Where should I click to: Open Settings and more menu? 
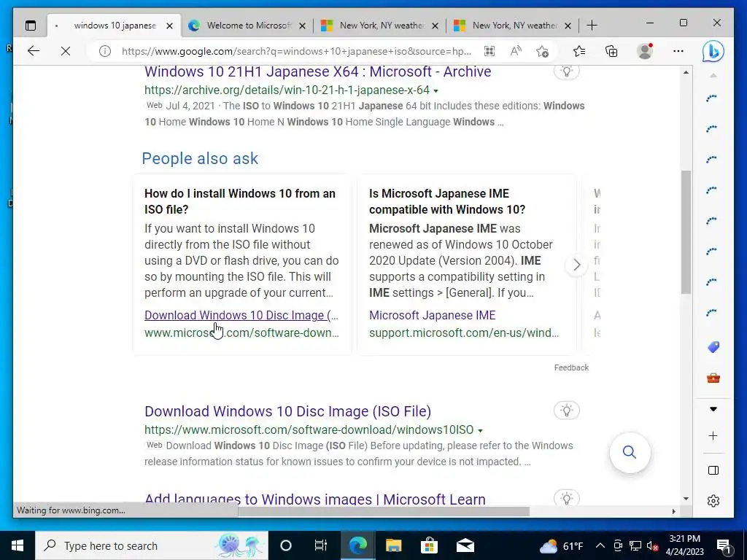[678, 51]
